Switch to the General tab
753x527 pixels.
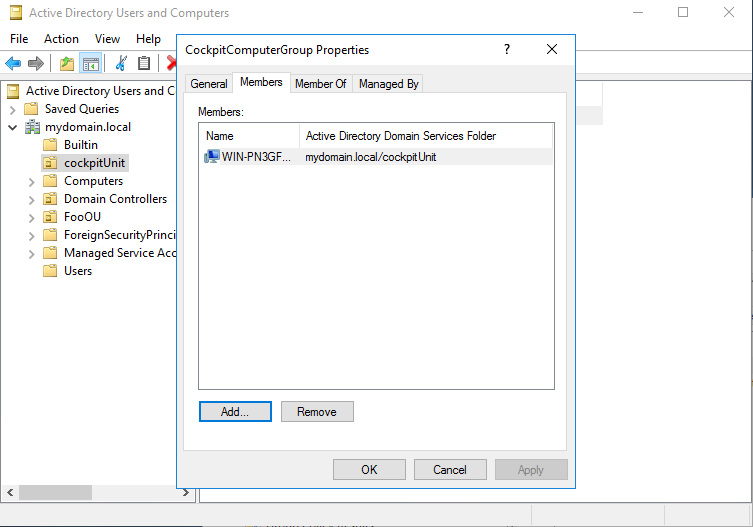point(209,84)
